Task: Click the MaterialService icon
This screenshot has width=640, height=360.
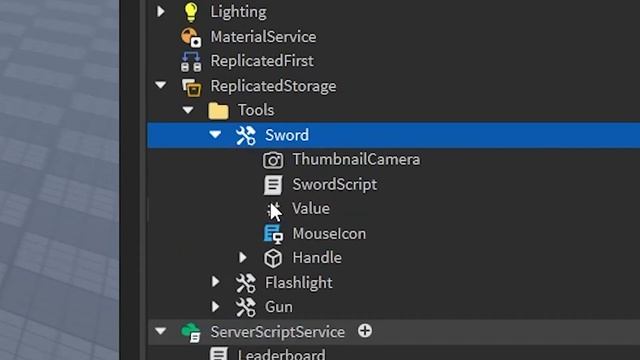Action: (191, 37)
